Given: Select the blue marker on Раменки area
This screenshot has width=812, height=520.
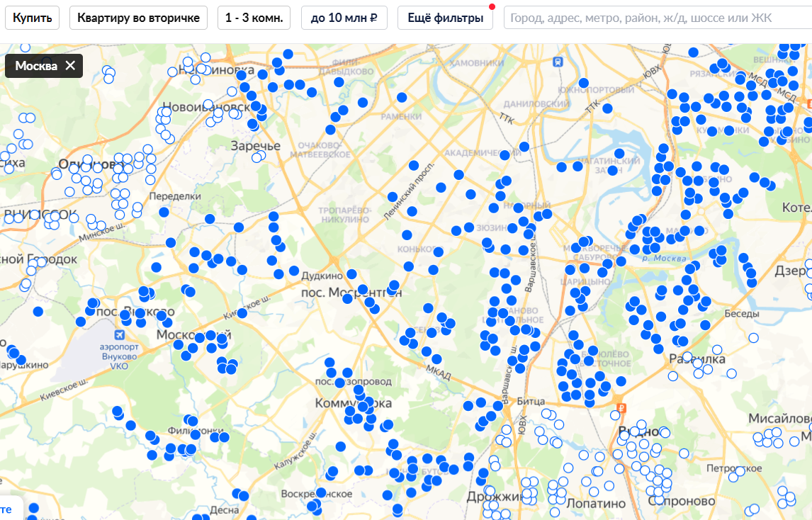Looking at the screenshot, I should coord(401,97).
